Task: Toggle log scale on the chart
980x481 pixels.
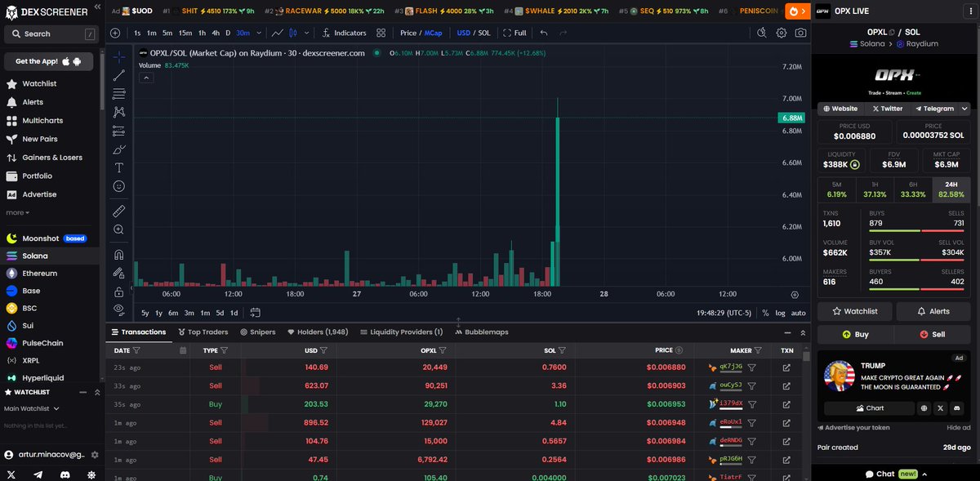Action: tap(780, 313)
